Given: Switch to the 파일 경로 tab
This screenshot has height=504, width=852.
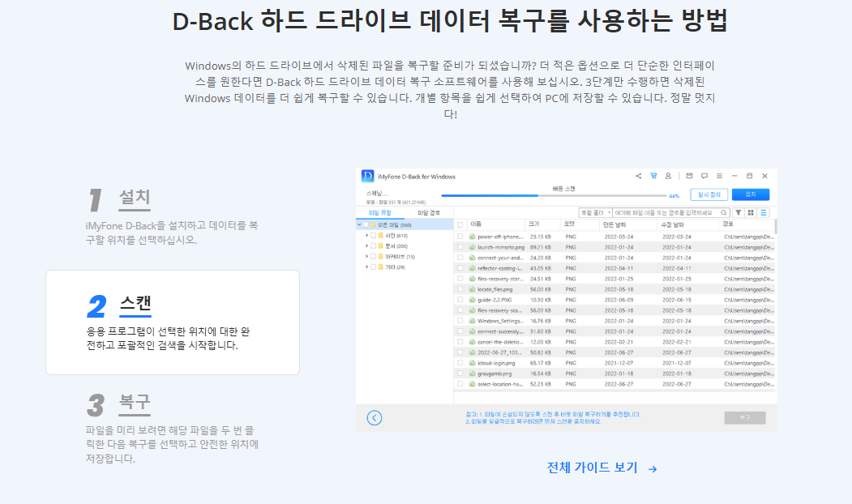Looking at the screenshot, I should 429,213.
